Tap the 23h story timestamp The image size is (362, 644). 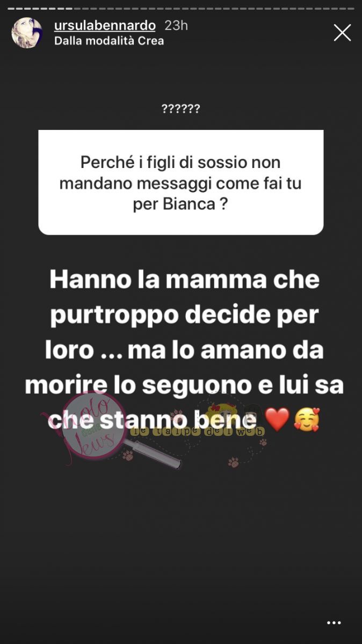(x=176, y=25)
